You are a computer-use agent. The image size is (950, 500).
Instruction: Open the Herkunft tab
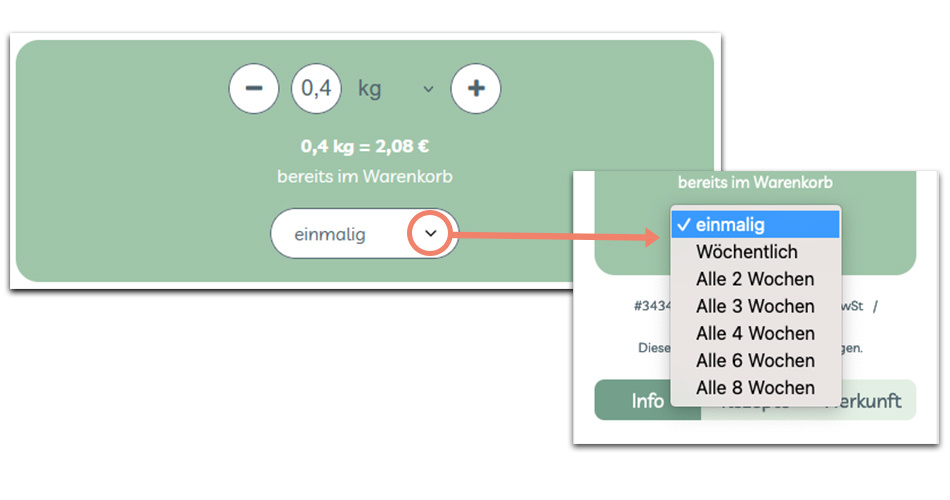tap(868, 401)
